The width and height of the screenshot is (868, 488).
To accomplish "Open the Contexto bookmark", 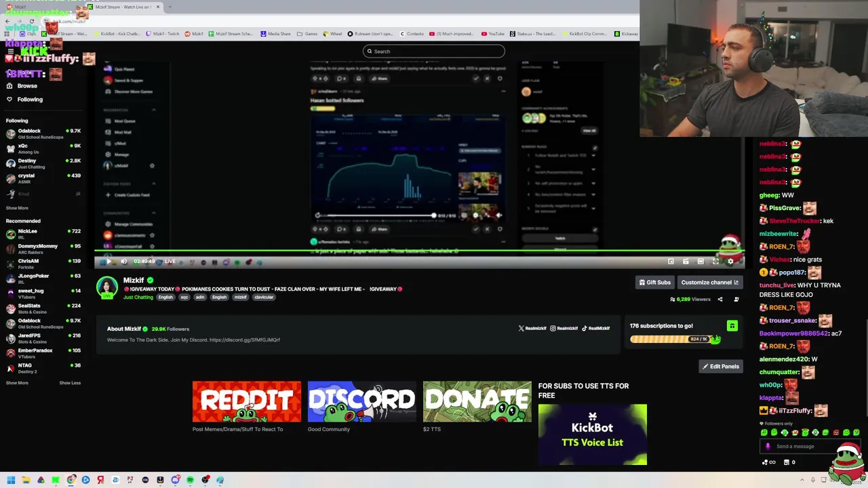I will (412, 34).
